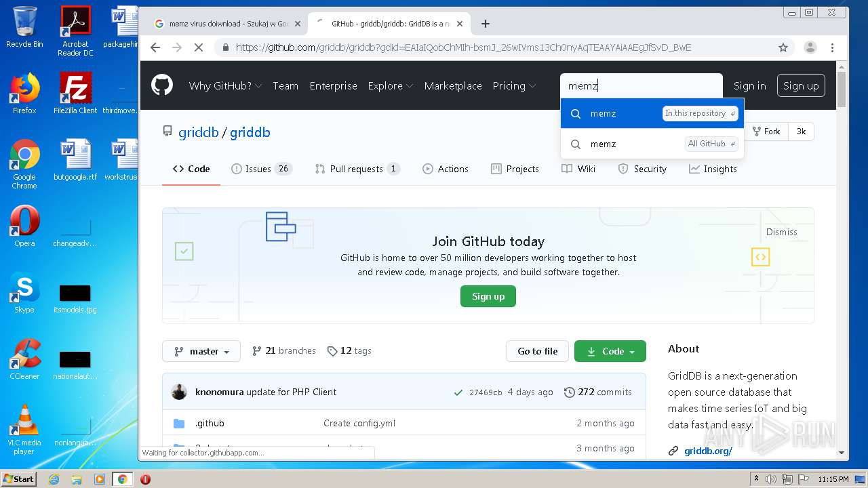This screenshot has height=488, width=868.
Task: Fork the repository
Action: point(766,131)
